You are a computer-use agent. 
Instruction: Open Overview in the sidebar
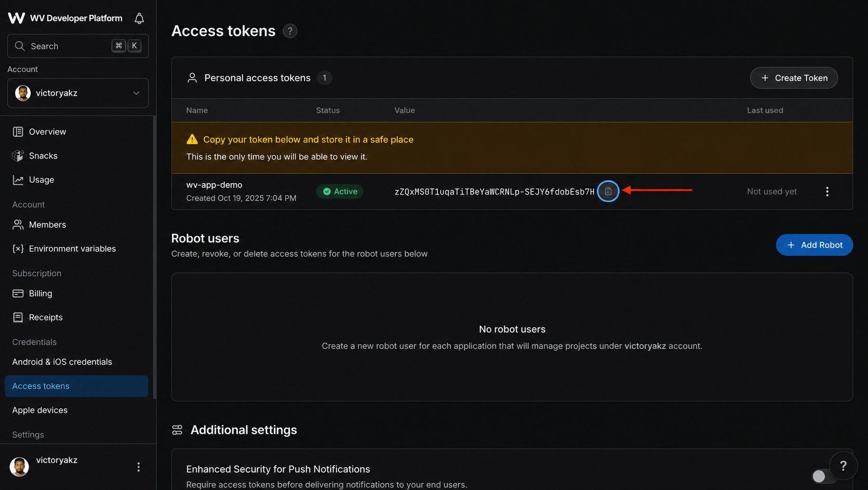[x=47, y=132]
